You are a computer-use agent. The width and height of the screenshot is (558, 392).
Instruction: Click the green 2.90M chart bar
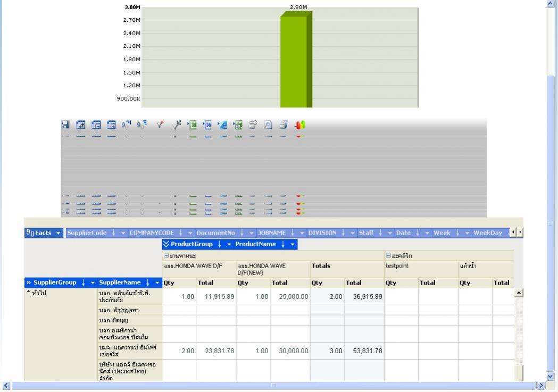(x=296, y=60)
